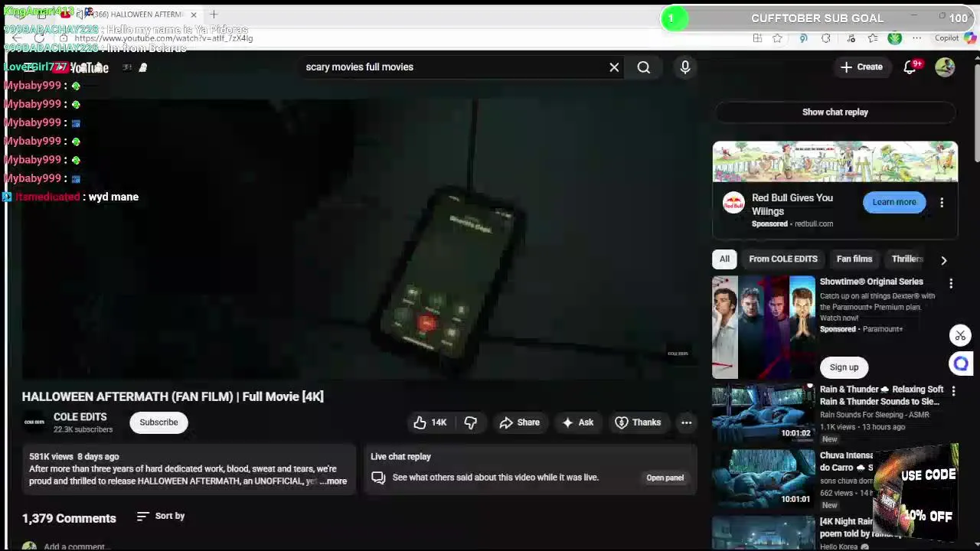
Task: Open the notifications bell
Action: [910, 67]
